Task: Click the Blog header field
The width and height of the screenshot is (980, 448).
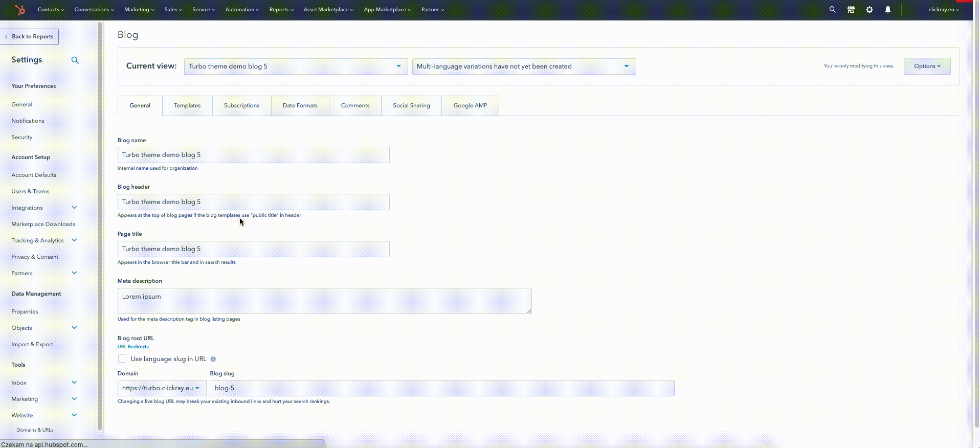Action: click(253, 202)
